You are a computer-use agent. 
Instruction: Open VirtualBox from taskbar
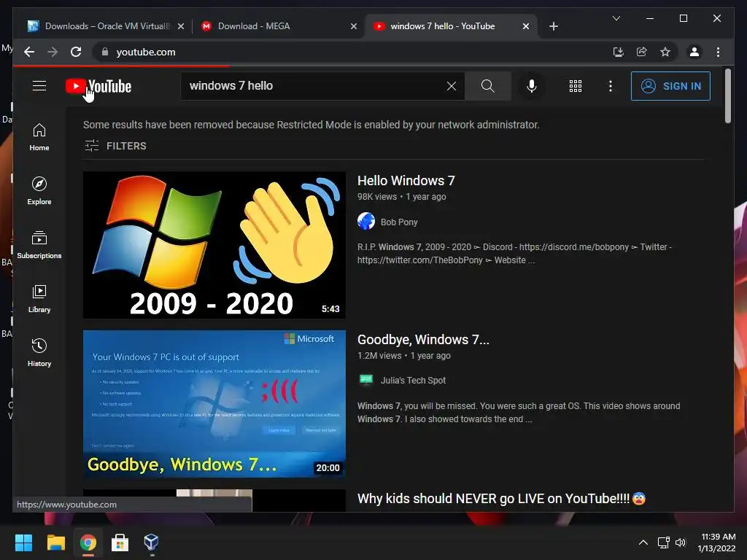tap(151, 542)
